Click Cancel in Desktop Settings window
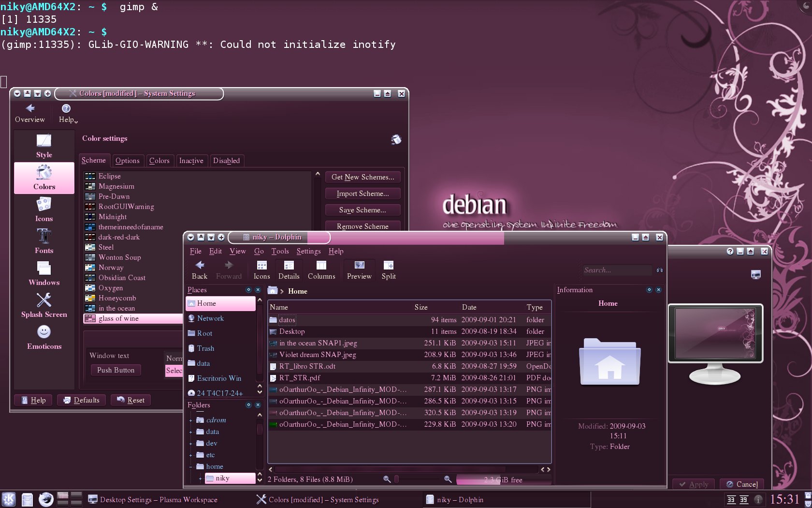Image resolution: width=812 pixels, height=508 pixels. tap(742, 484)
